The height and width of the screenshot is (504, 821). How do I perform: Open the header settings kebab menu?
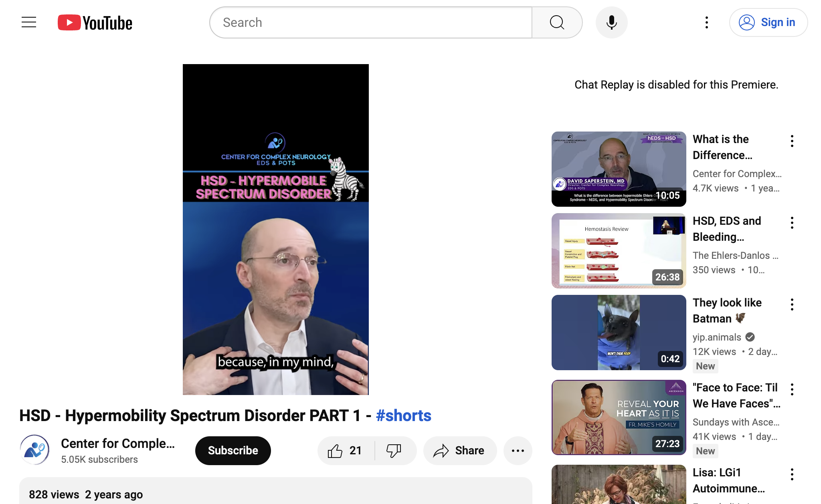707,22
